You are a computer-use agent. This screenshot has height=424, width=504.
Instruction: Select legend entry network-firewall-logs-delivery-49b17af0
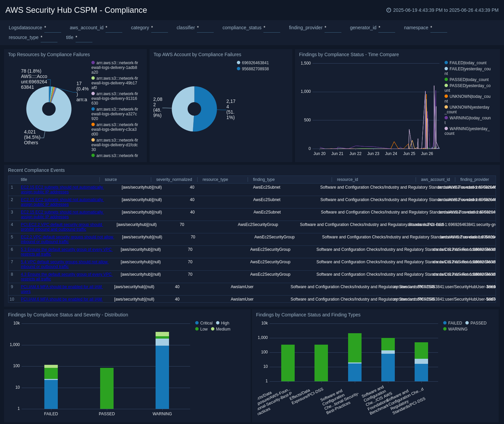tap(115, 83)
